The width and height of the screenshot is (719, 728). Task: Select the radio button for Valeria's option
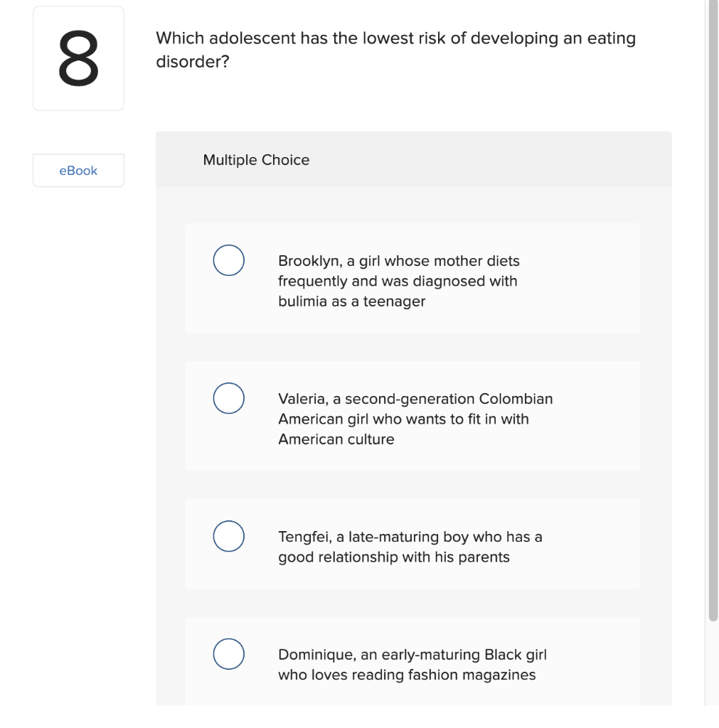[228, 398]
